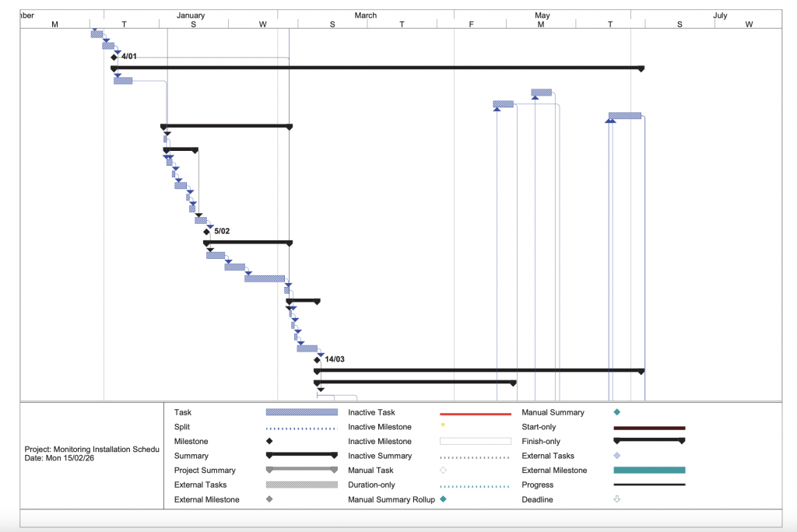Screen dimensions: 797x532
Task: Click the "Manual Summary Rollup" legend label
Action: coord(391,499)
